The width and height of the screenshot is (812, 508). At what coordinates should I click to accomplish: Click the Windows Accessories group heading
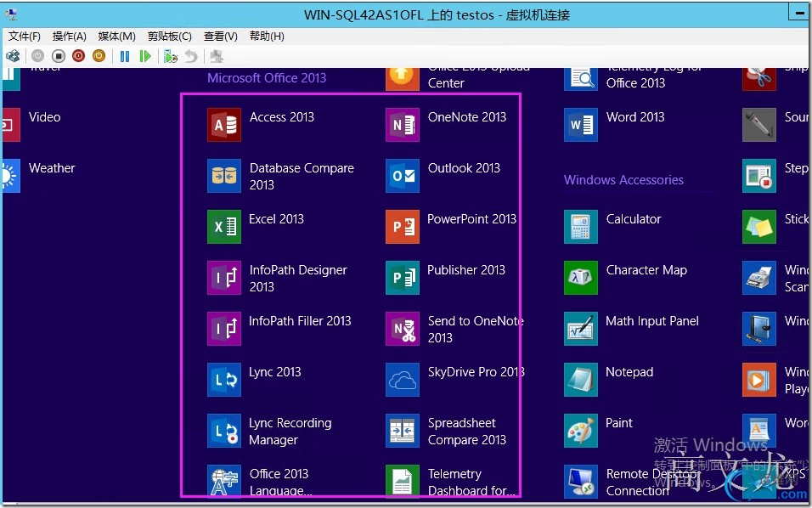pyautogui.click(x=623, y=180)
